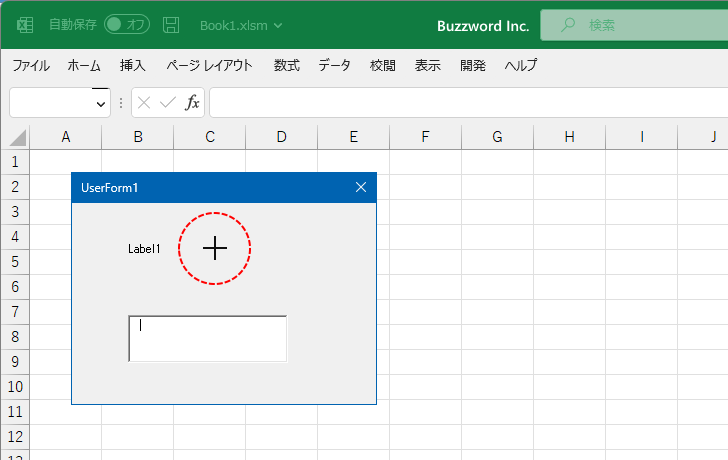Viewport: 728px width, 460px height.
Task: Click the text box in UserForm1
Action: click(x=208, y=338)
